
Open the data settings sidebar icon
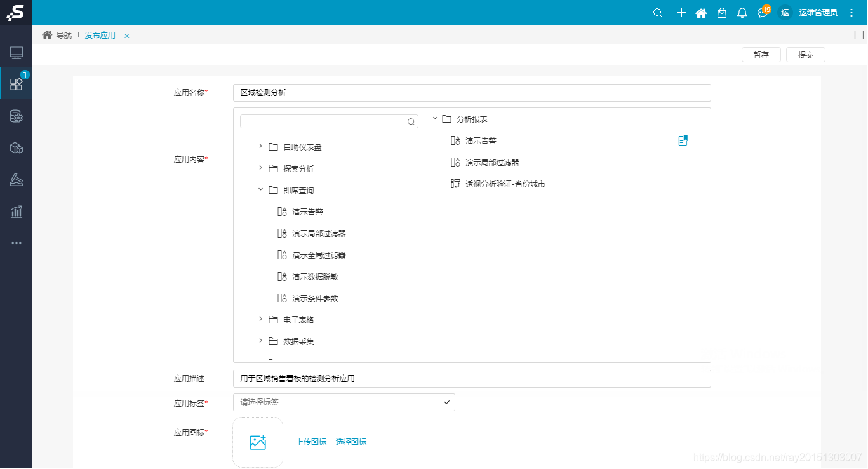click(x=17, y=116)
